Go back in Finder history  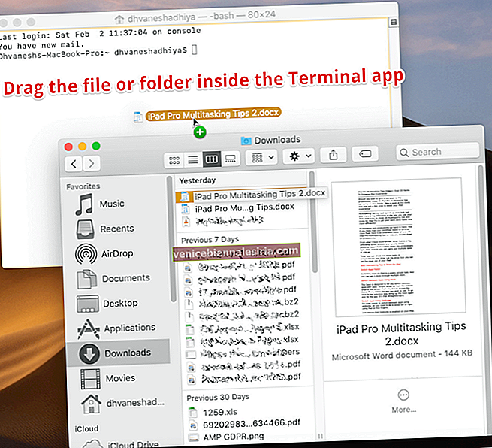coord(74,164)
